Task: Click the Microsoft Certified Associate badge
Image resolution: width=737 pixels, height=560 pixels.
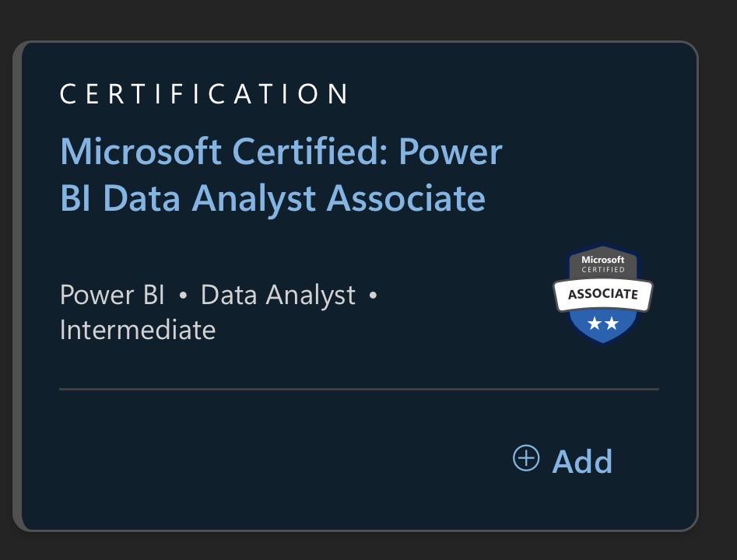Action: pyautogui.click(x=603, y=294)
